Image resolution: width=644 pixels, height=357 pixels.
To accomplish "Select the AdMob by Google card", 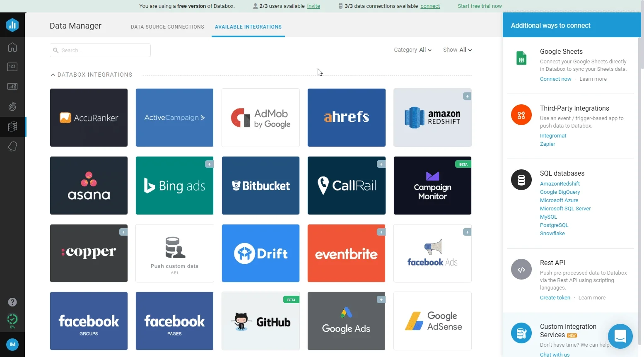I will pyautogui.click(x=260, y=118).
